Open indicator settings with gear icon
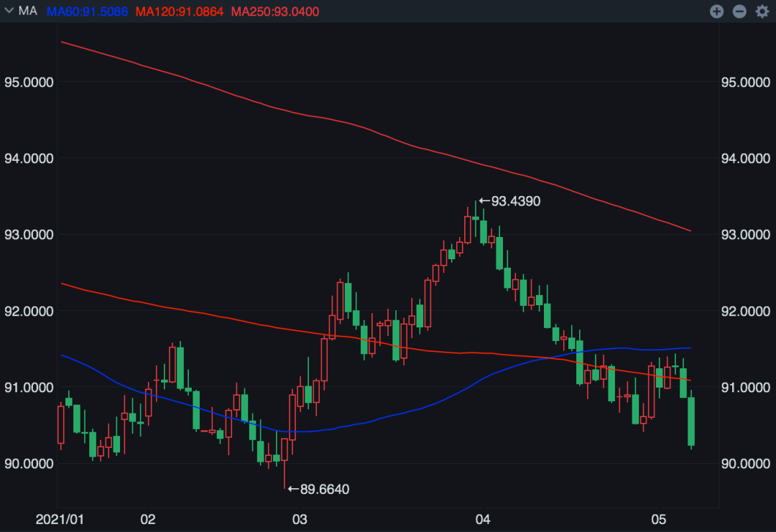Image resolution: width=776 pixels, height=532 pixels. click(x=762, y=11)
